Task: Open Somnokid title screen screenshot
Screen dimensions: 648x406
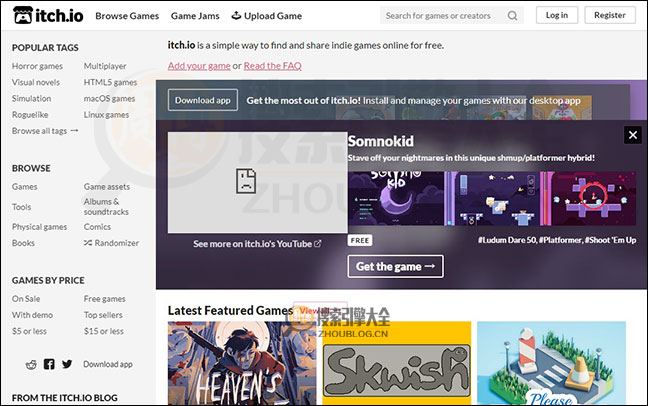Action: pyautogui.click(x=395, y=198)
